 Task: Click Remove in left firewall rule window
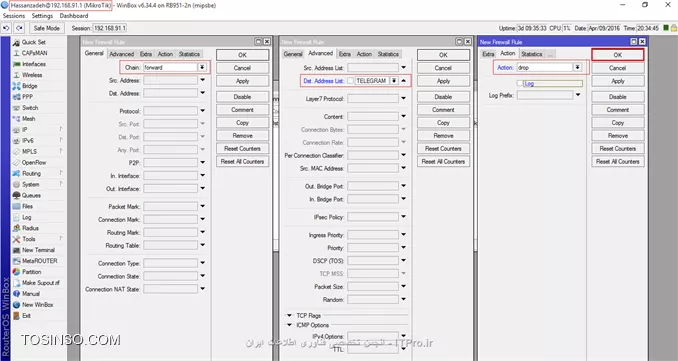[243, 136]
